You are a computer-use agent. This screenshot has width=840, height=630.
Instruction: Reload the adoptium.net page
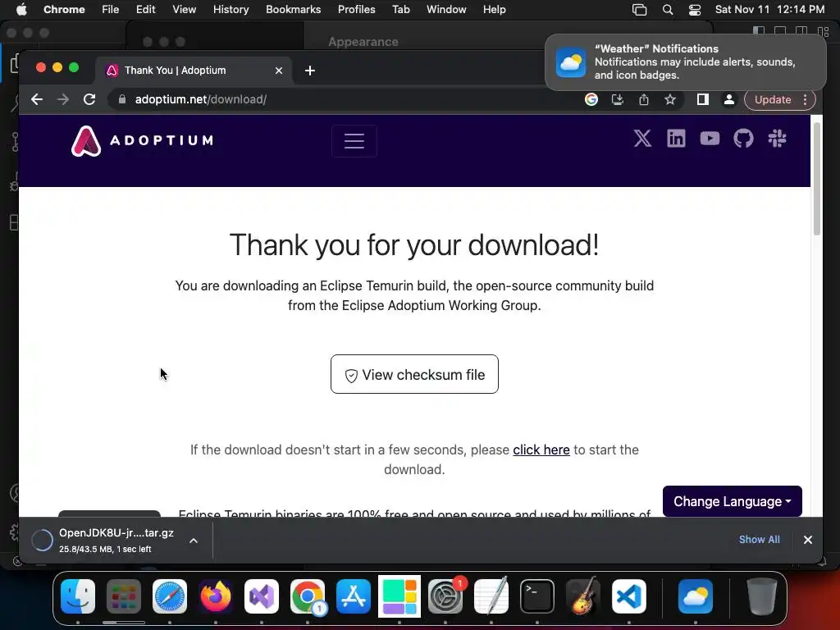click(x=89, y=99)
